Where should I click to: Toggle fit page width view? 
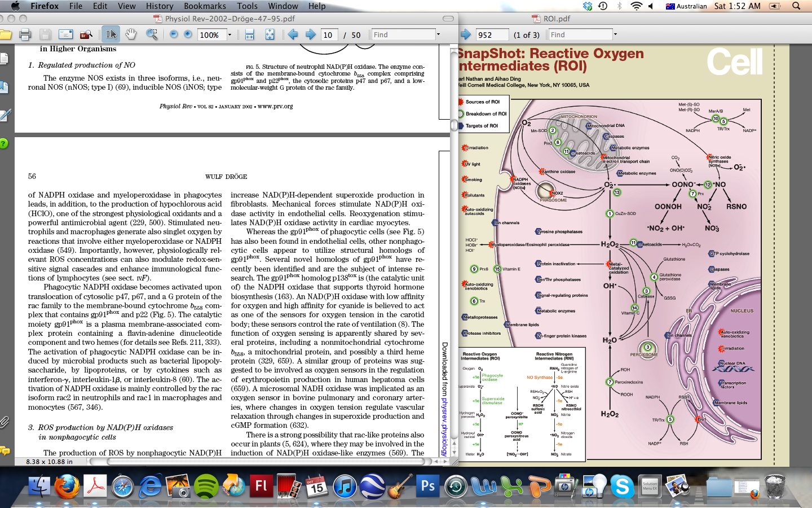pyautogui.click(x=249, y=35)
